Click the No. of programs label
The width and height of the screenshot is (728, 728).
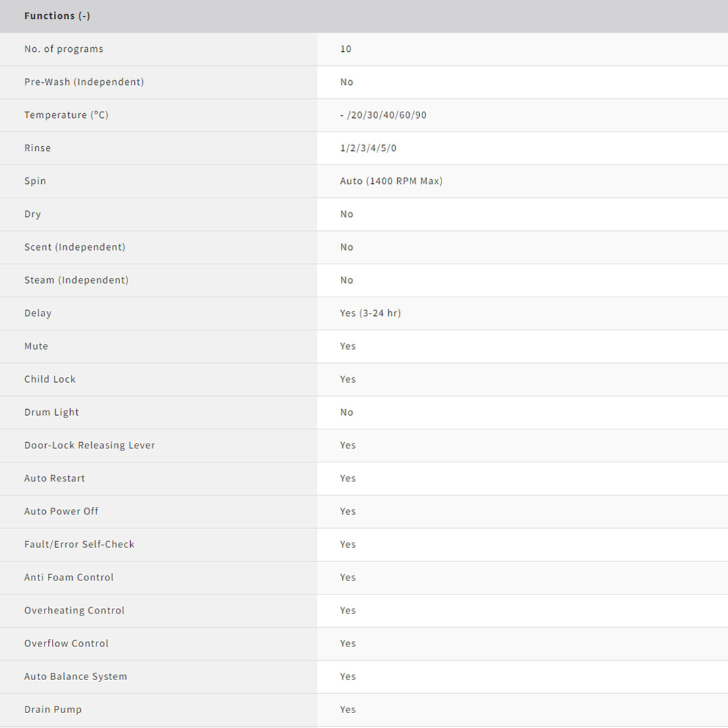coord(63,49)
